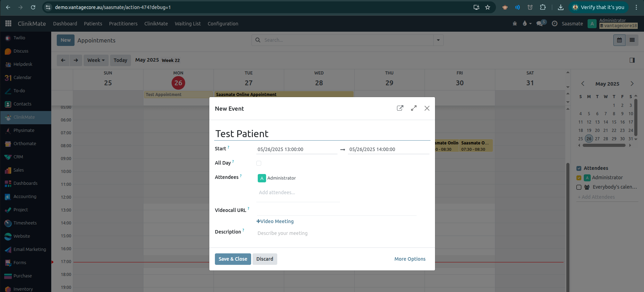This screenshot has height=292, width=644.
Task: Expand the search options dropdown arrow
Action: pyautogui.click(x=438, y=40)
